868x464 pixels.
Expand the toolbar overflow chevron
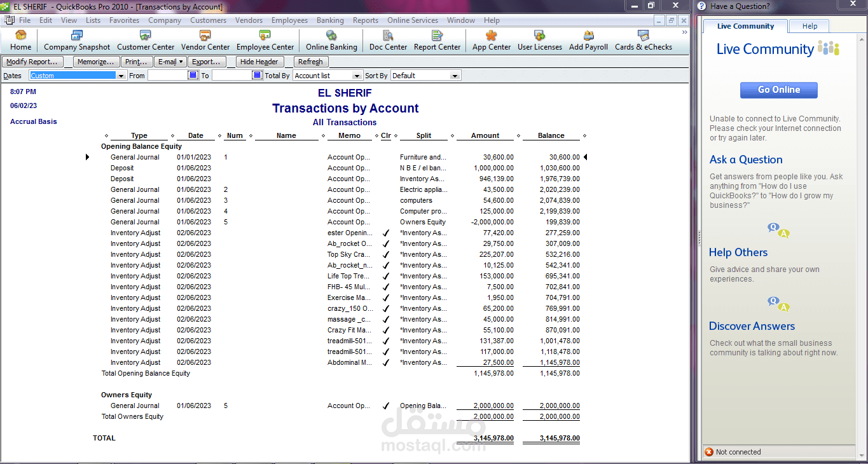(684, 32)
